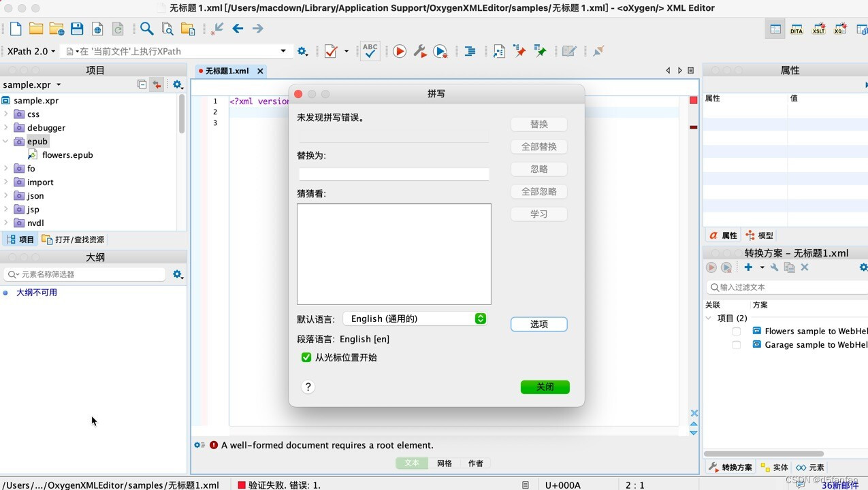Start the Debug Scenario tool
Viewport: 868px width, 490px height.
click(x=441, y=51)
